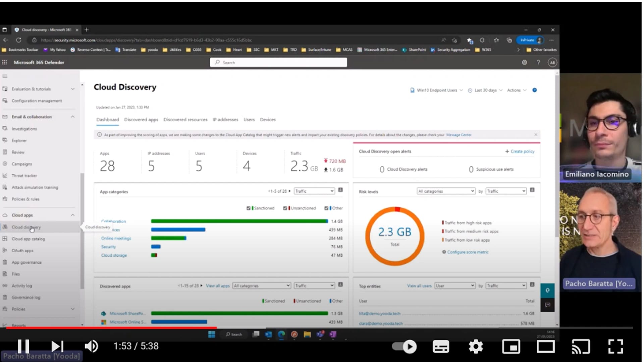This screenshot has width=644, height=362.
Task: Uncheck the Unsanctioned checkbox
Action: point(285,208)
